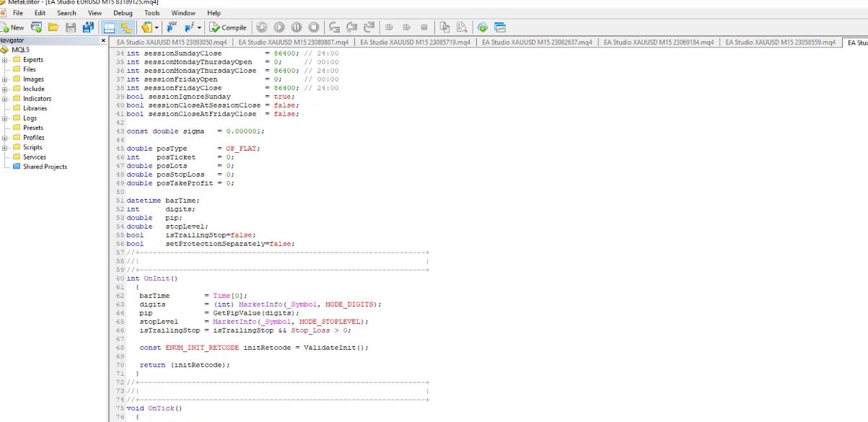Open the MQL5 community icon

tap(481, 27)
